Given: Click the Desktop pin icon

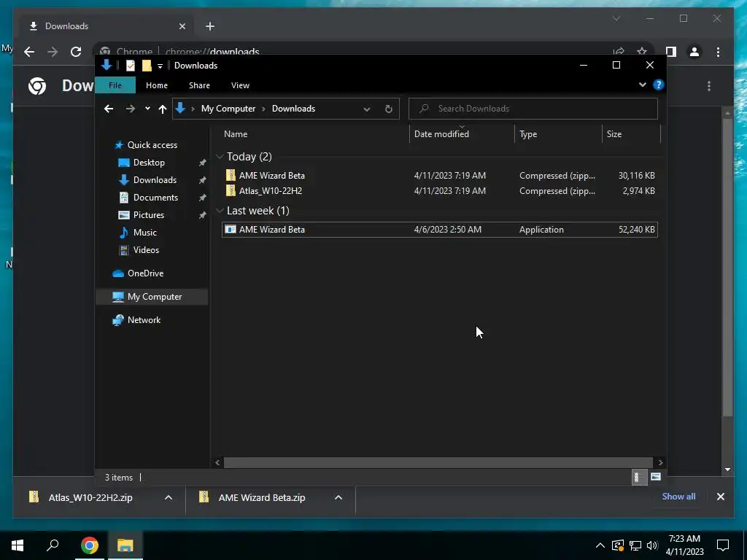Looking at the screenshot, I should (203, 163).
